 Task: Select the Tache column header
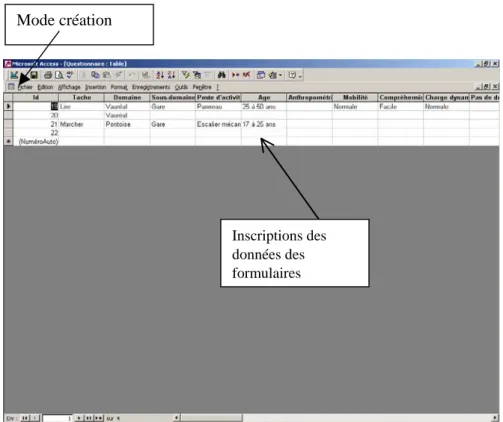81,97
